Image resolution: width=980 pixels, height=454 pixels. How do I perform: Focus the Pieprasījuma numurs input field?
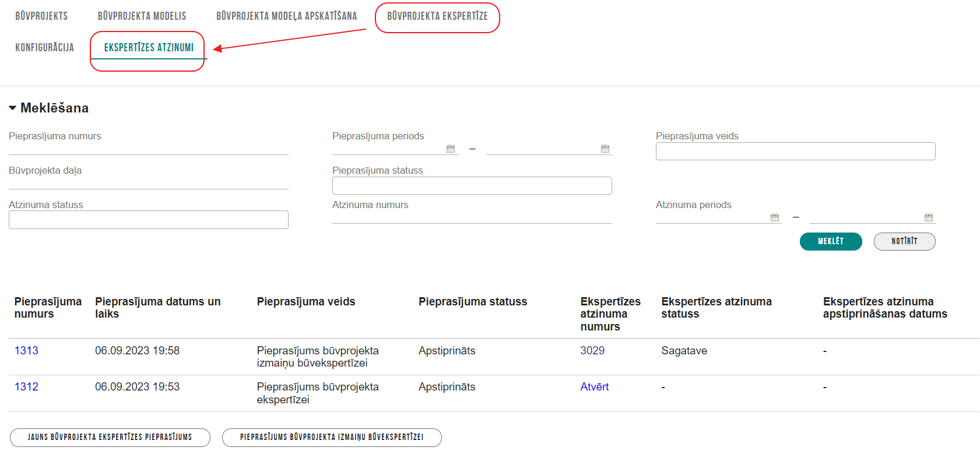click(149, 148)
